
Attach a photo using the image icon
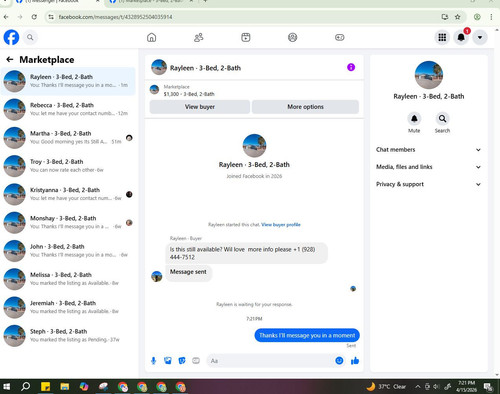point(168,361)
